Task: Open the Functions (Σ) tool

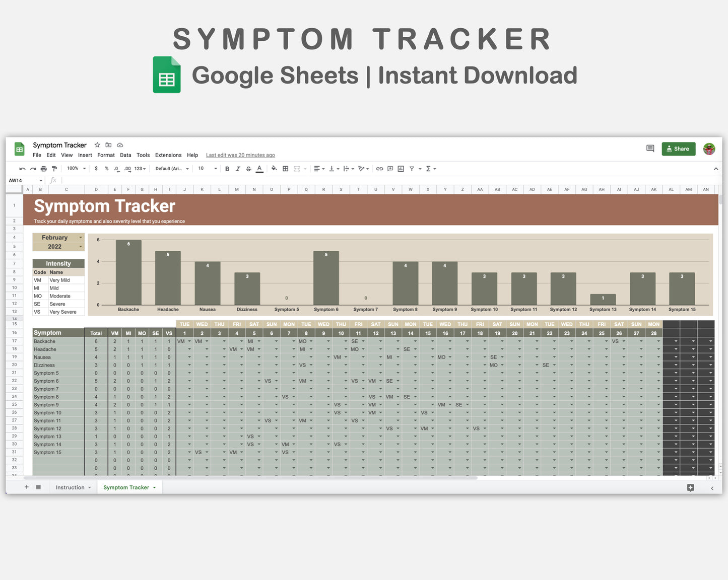Action: [x=429, y=169]
